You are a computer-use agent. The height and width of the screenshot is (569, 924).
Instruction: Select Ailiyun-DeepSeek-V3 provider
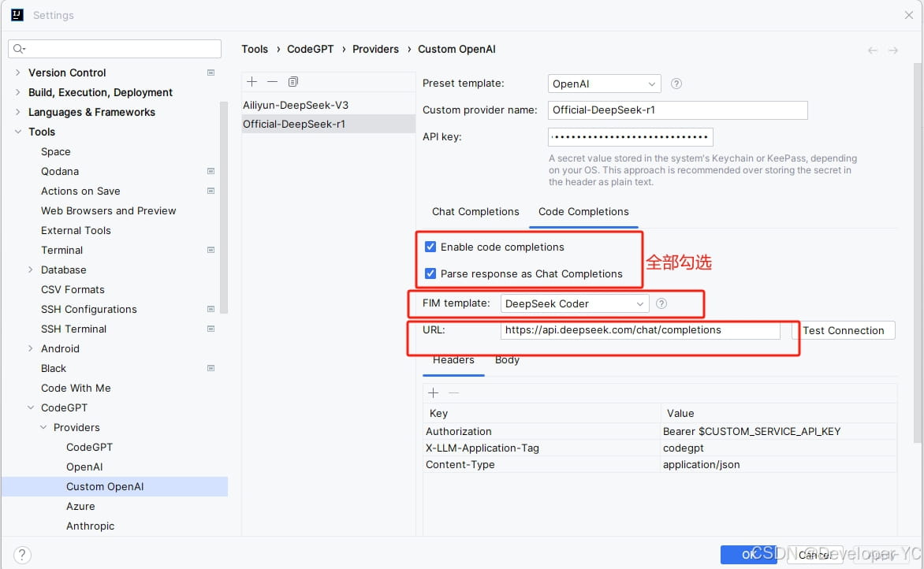pos(328,106)
